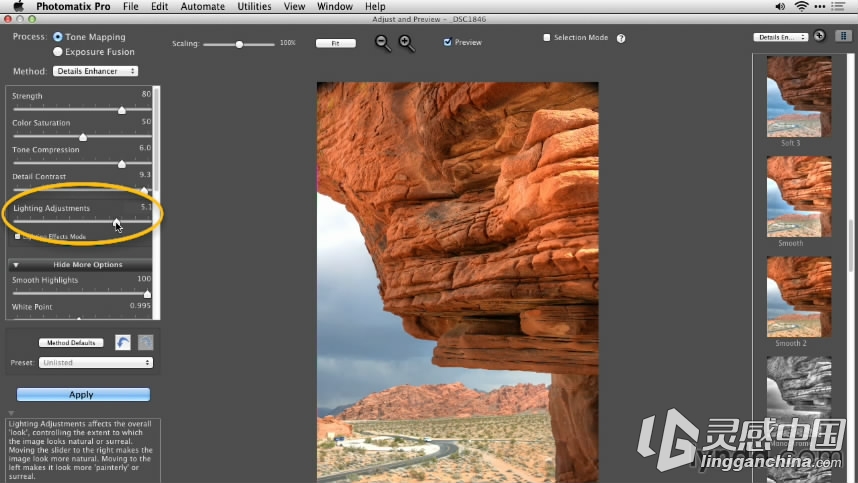858x483 pixels.
Task: Click the zoom in magnifier icon
Action: point(407,43)
